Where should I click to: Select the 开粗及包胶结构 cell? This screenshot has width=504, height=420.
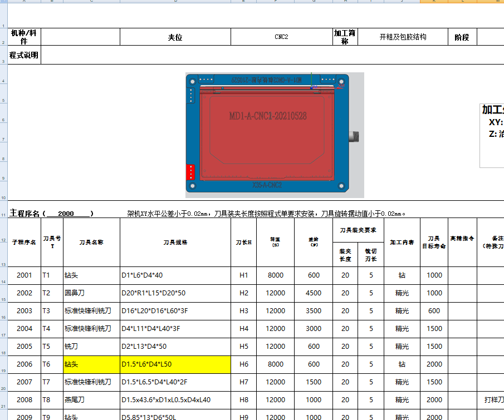pos(403,36)
